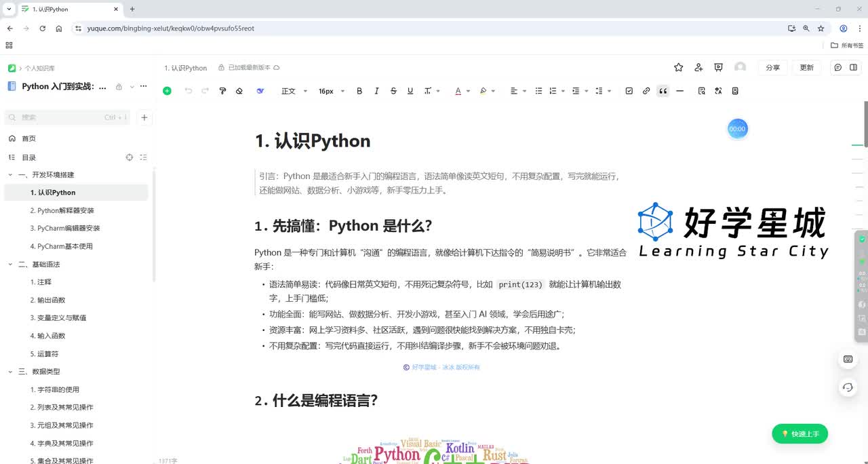The image size is (868, 464).
Task: Open the font color picker arrow
Action: pyautogui.click(x=468, y=91)
